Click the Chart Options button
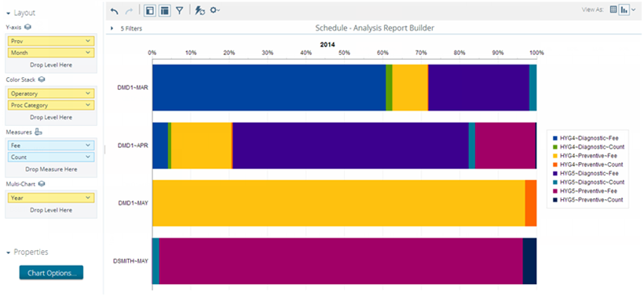644x295 pixels. (51, 273)
